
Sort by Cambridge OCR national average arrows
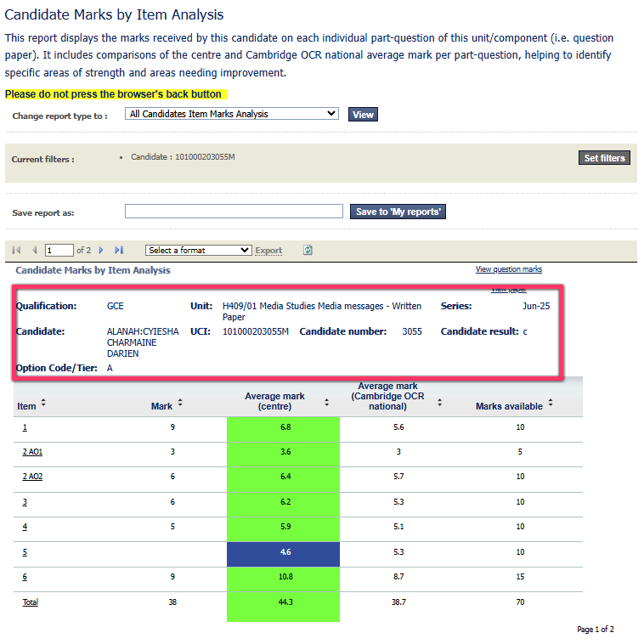click(x=439, y=403)
